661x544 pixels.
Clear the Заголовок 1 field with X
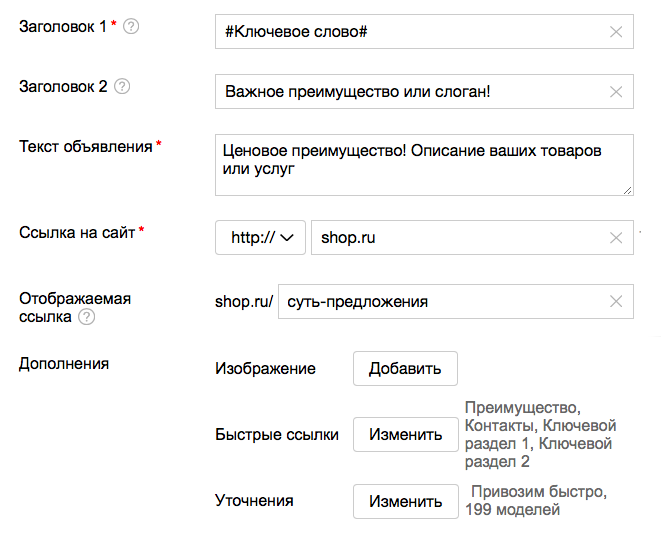coord(616,32)
